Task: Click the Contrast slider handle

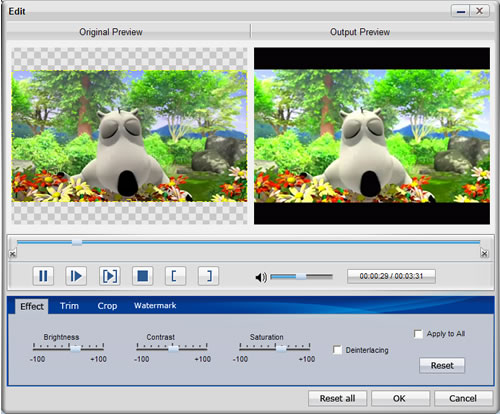Action: coord(173,349)
